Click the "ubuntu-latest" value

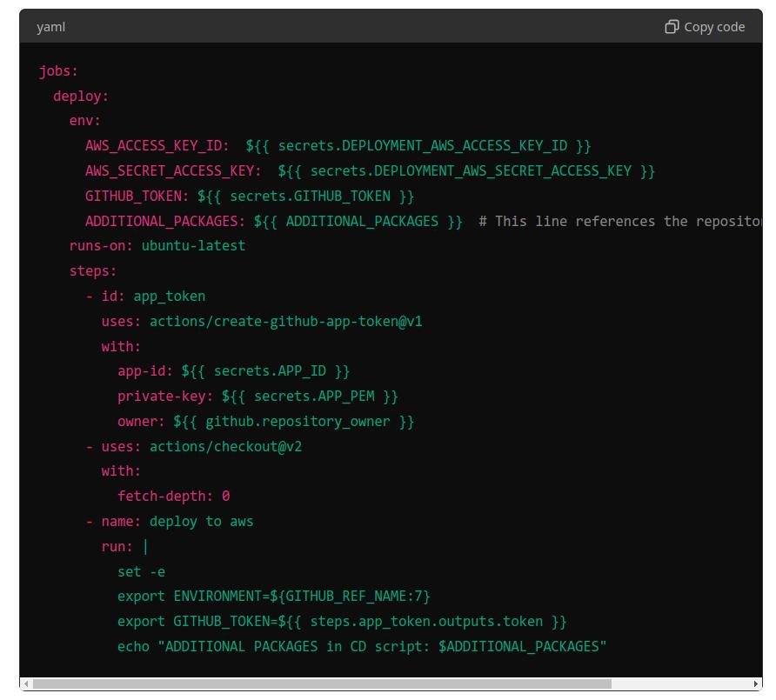click(193, 246)
